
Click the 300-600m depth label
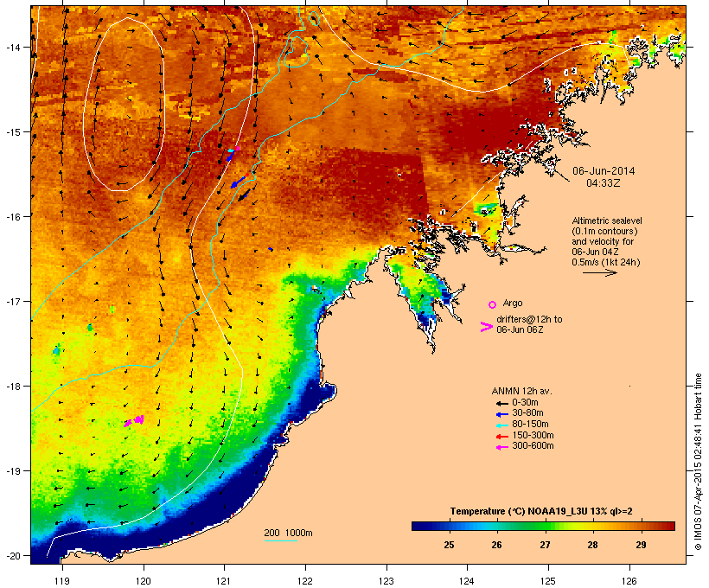(533, 446)
